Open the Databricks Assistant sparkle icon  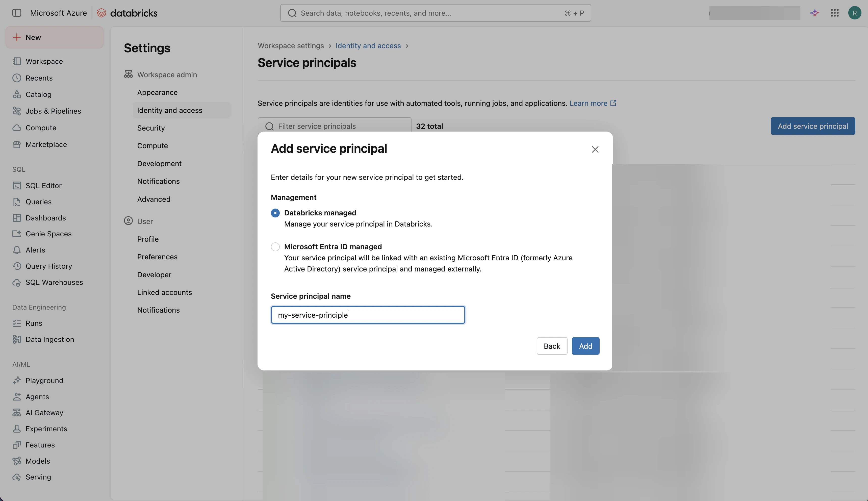(815, 13)
